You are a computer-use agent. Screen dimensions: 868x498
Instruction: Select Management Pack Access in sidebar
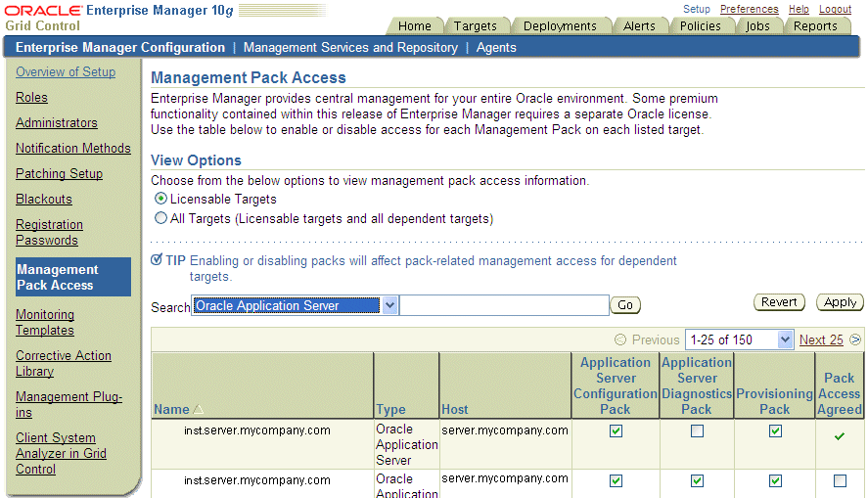pos(73,277)
